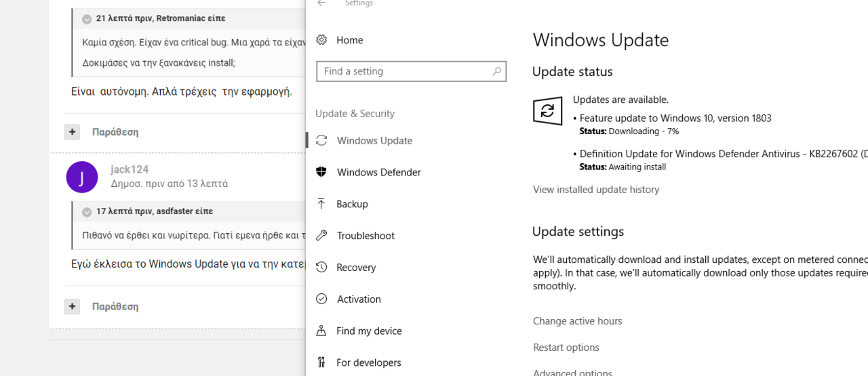
Task: Open Change active hours link
Action: pyautogui.click(x=577, y=321)
